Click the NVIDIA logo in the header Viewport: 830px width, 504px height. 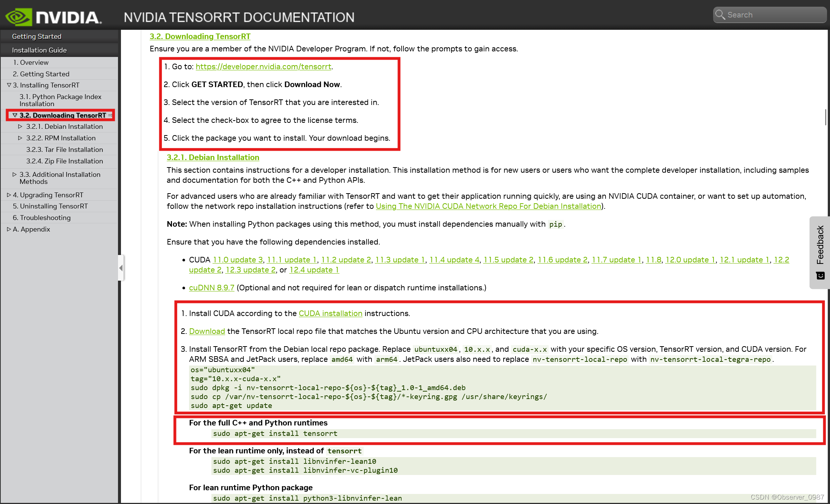coord(53,17)
